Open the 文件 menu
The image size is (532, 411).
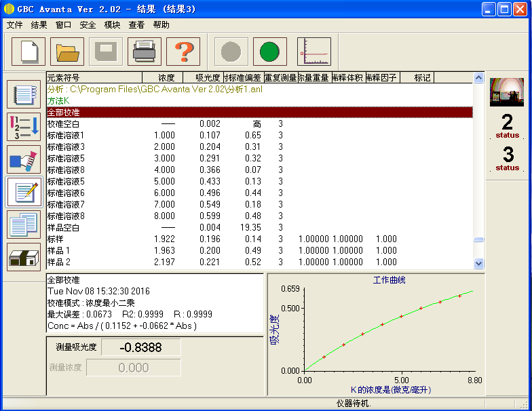point(15,24)
